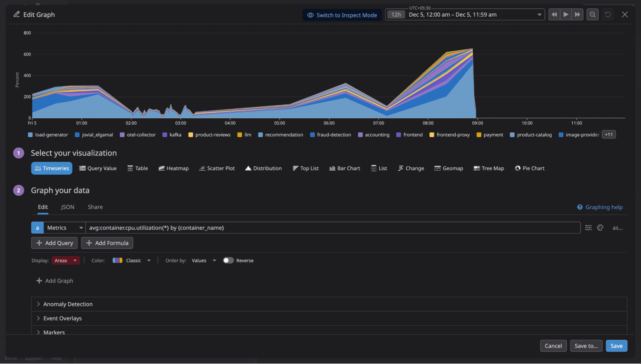Click the palette icon beside the metrics query

tap(600, 228)
